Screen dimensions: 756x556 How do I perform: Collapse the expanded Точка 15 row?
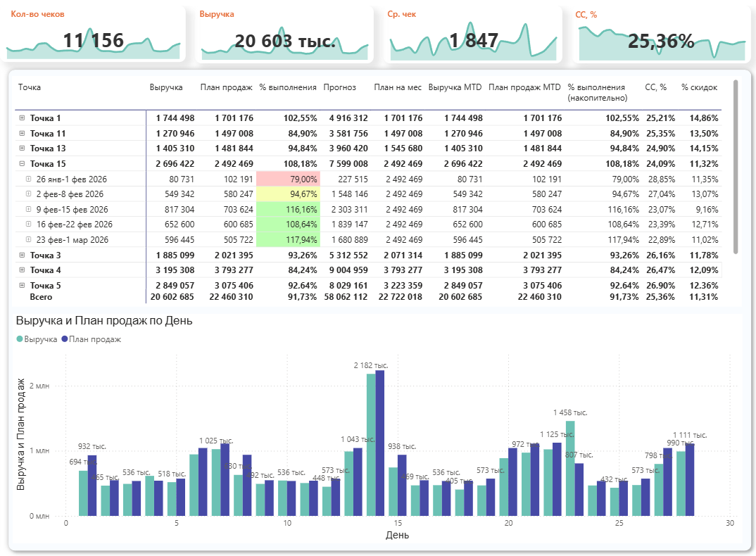pyautogui.click(x=22, y=164)
